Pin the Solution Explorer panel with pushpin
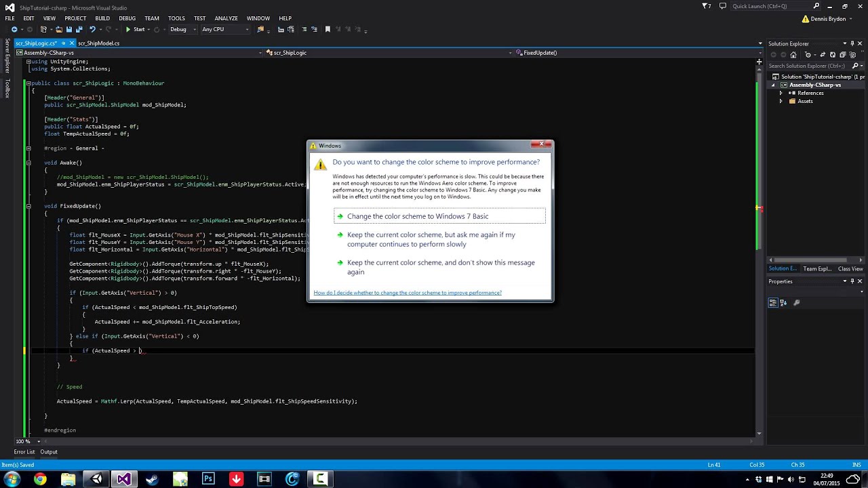The image size is (868, 488). click(x=852, y=43)
